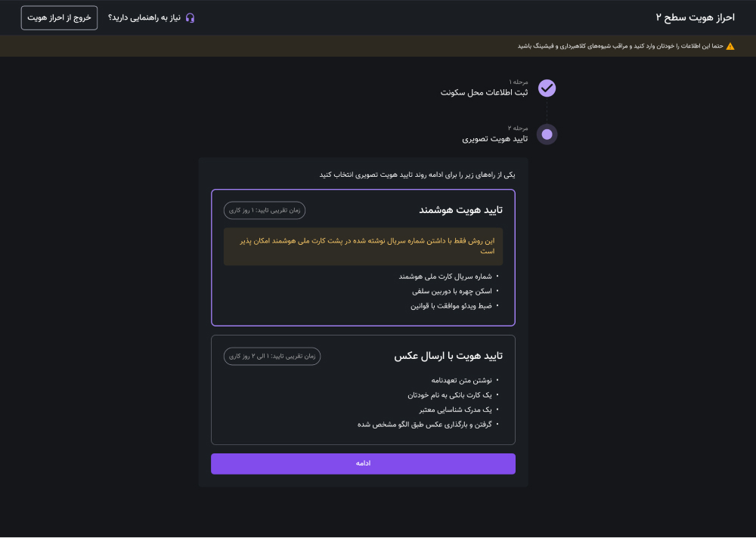
Task: Click the current step circle indicator
Action: click(x=547, y=134)
